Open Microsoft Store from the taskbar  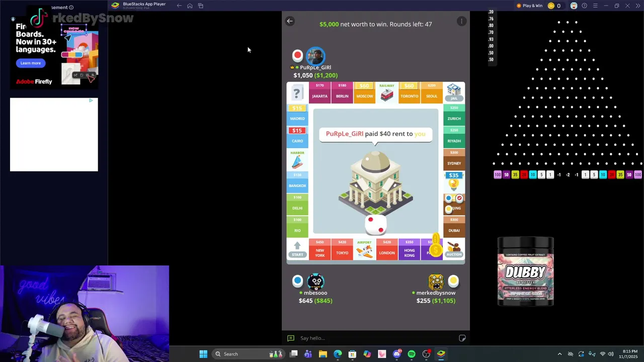click(x=352, y=354)
